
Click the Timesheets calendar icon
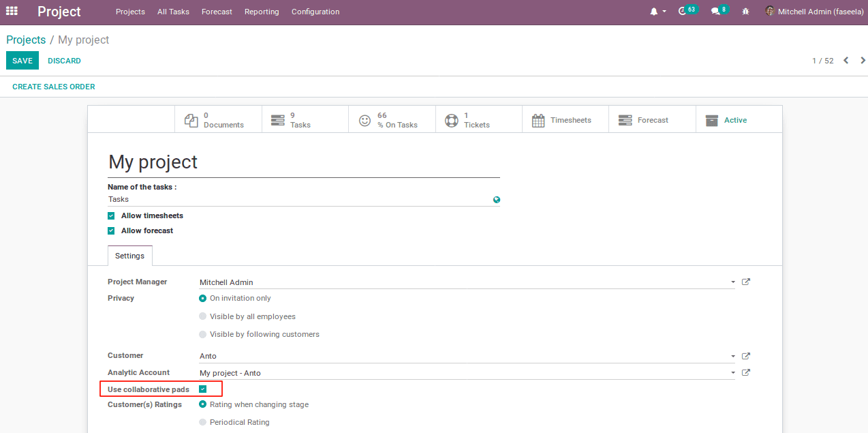click(x=538, y=121)
